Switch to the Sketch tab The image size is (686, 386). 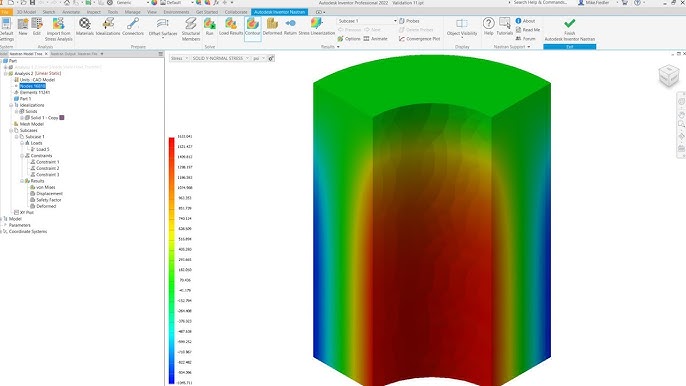[49, 12]
